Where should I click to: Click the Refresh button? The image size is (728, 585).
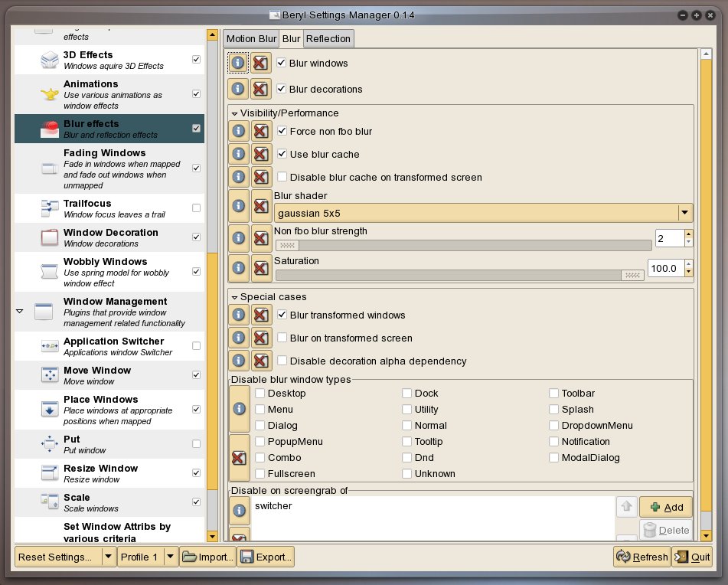[642, 557]
